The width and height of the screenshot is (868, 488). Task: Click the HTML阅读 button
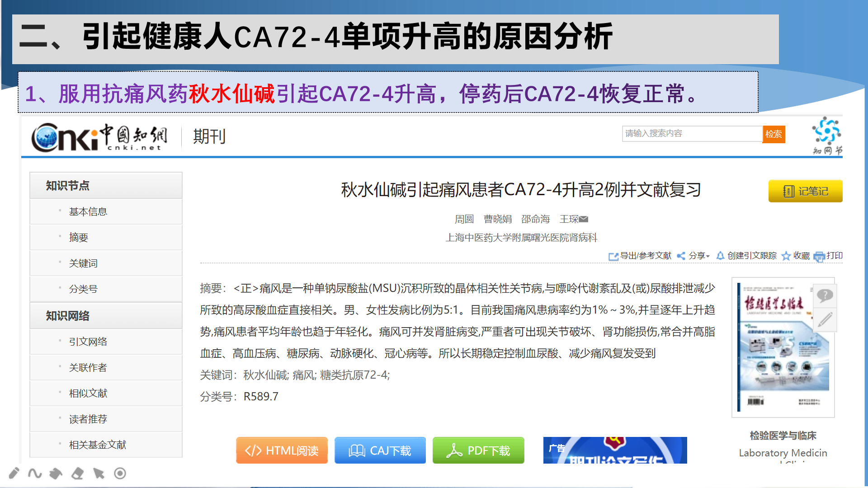(281, 450)
